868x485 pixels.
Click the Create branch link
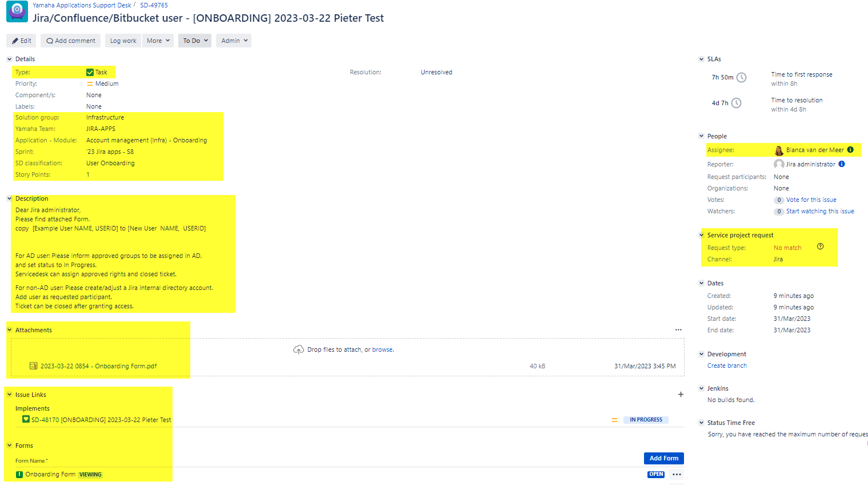point(727,365)
